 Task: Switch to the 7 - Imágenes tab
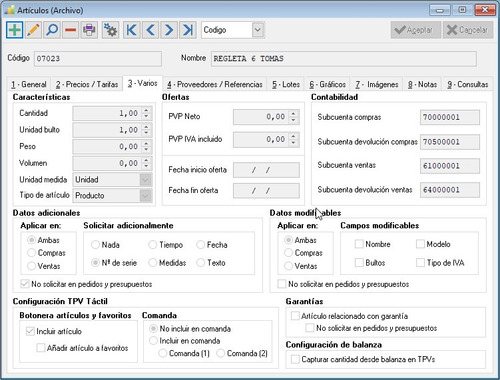click(377, 85)
